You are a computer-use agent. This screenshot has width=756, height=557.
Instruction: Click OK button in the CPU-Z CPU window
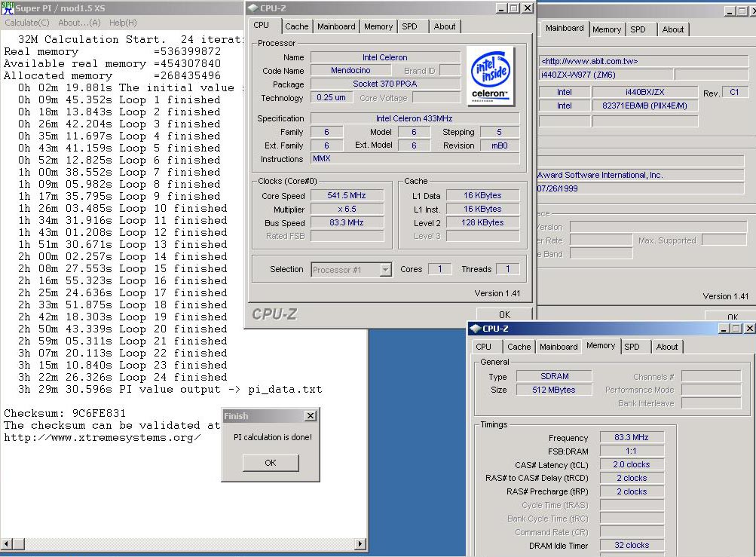504,314
